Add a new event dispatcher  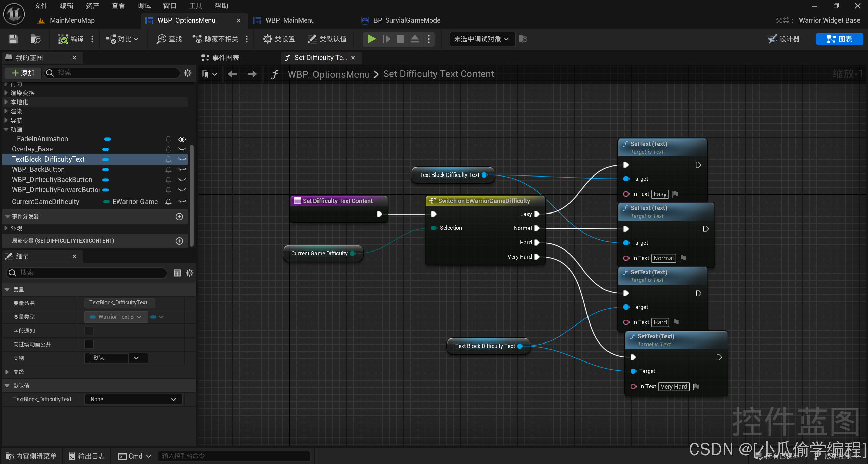tap(179, 217)
